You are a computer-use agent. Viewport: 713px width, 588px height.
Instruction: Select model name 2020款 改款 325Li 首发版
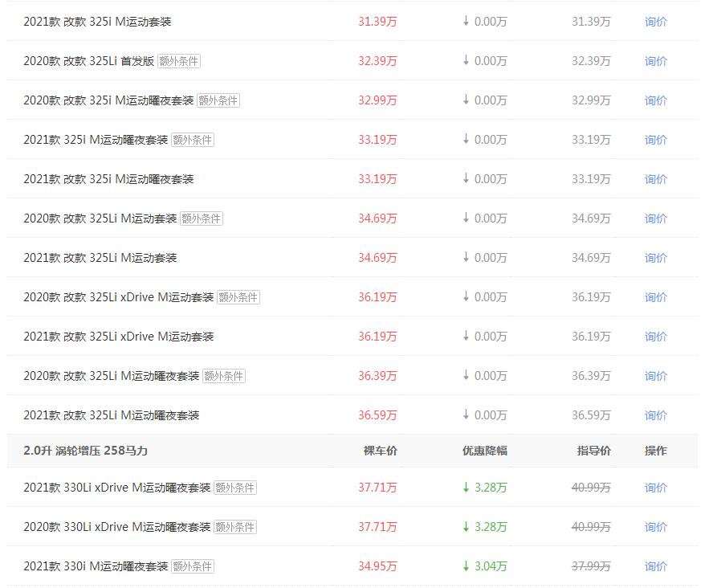[x=88, y=61]
